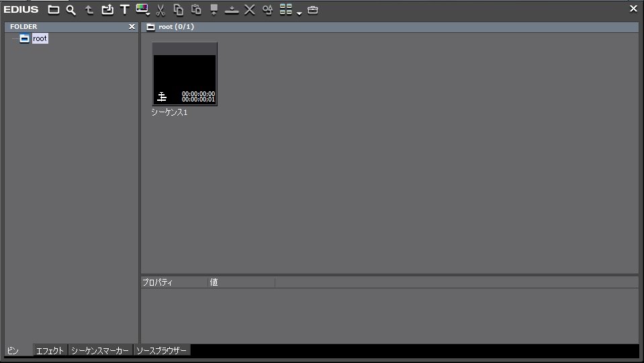Screen dimensions: 644x363
Task: Close the FOLDER pane
Action: (132, 27)
